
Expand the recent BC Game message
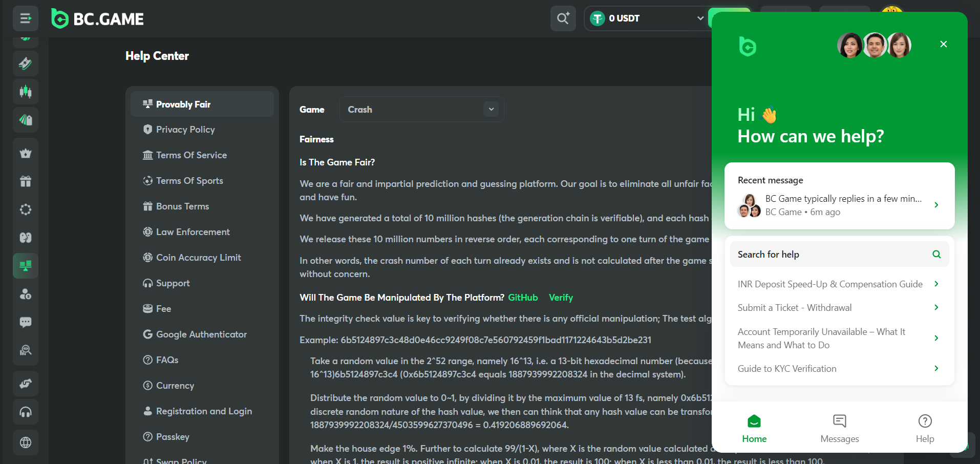point(839,205)
